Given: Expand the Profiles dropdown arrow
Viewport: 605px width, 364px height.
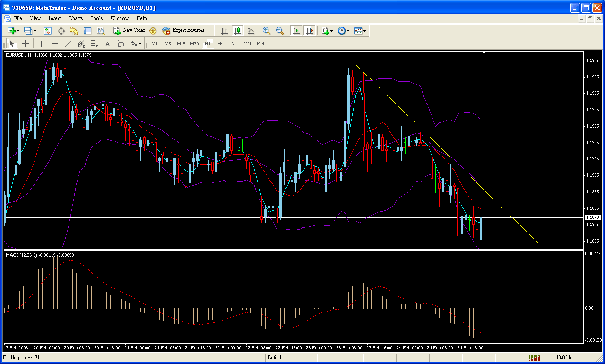Looking at the screenshot, I should (35, 30).
